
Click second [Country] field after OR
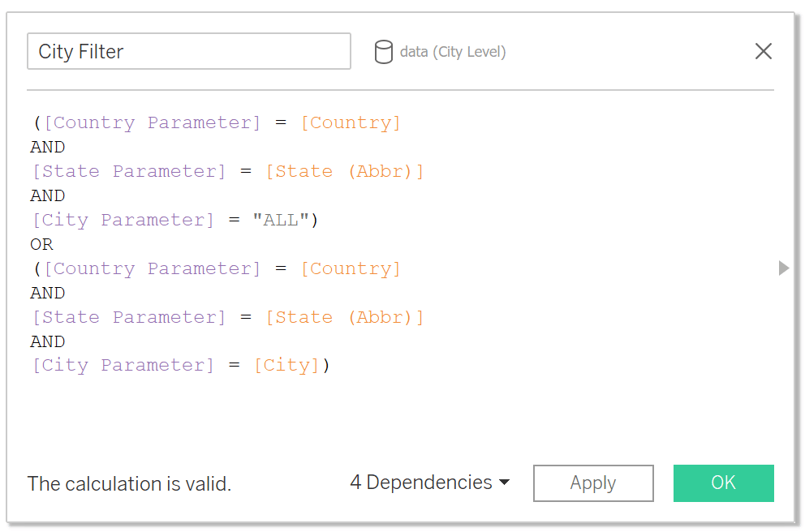click(351, 268)
